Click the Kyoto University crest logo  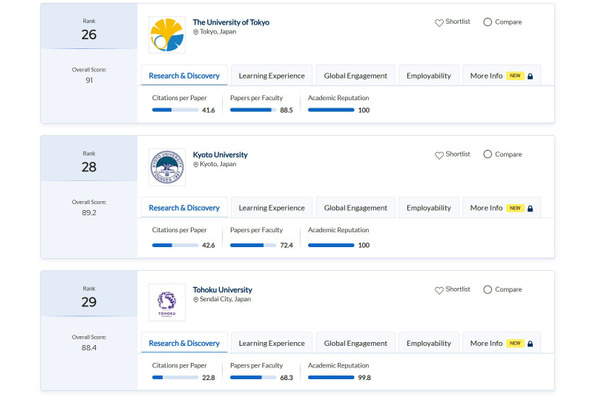(166, 168)
